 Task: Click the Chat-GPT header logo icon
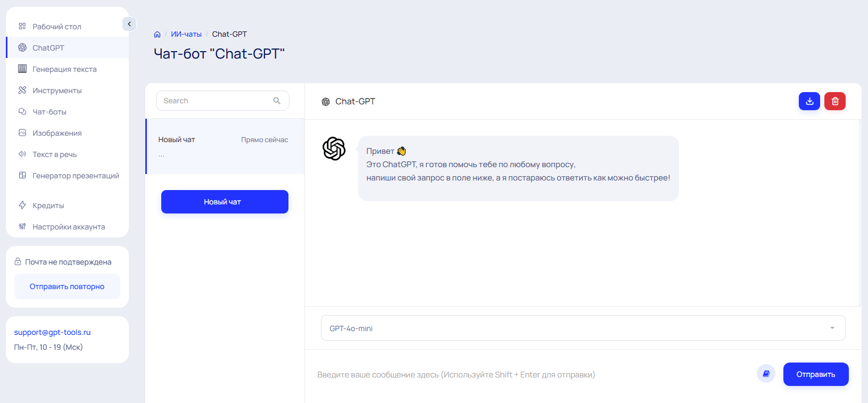point(326,102)
